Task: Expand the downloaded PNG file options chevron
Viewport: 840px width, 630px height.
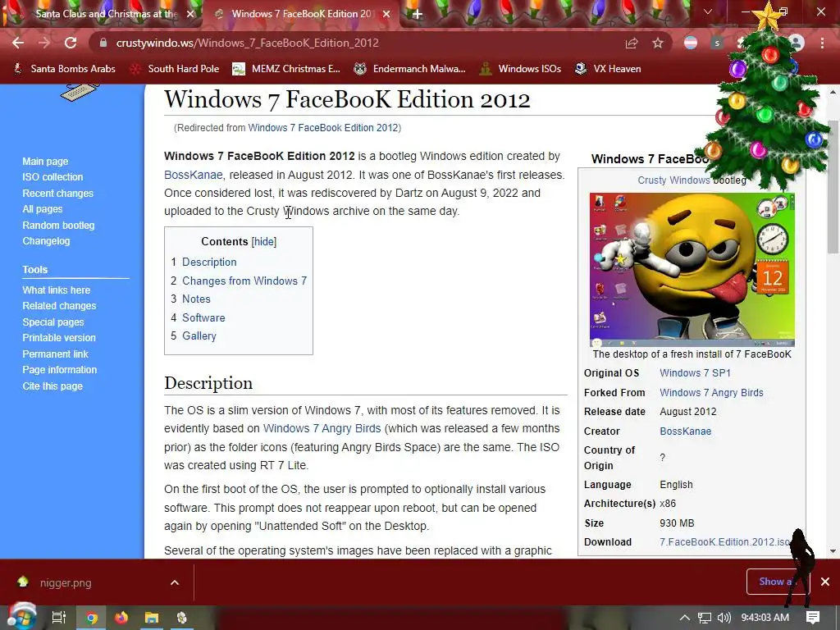Action: click(x=175, y=583)
